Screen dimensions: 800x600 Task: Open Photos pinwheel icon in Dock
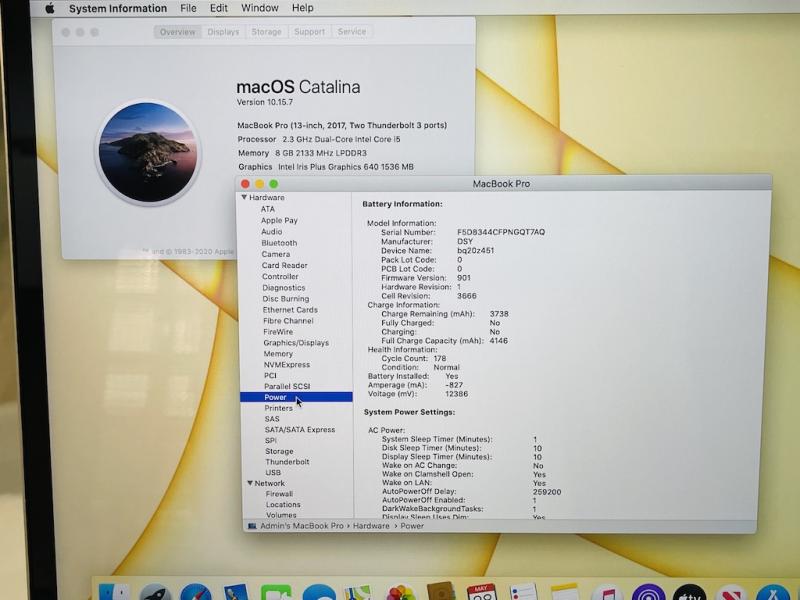pyautogui.click(x=401, y=592)
